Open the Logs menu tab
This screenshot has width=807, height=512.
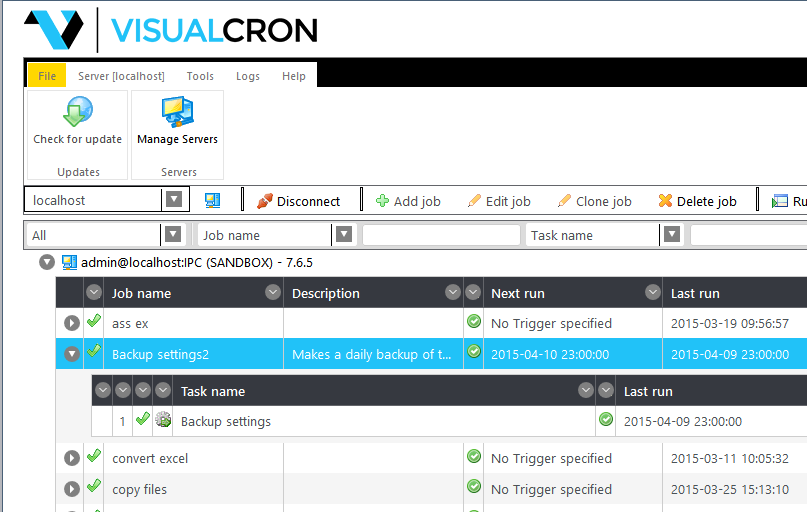tap(247, 76)
